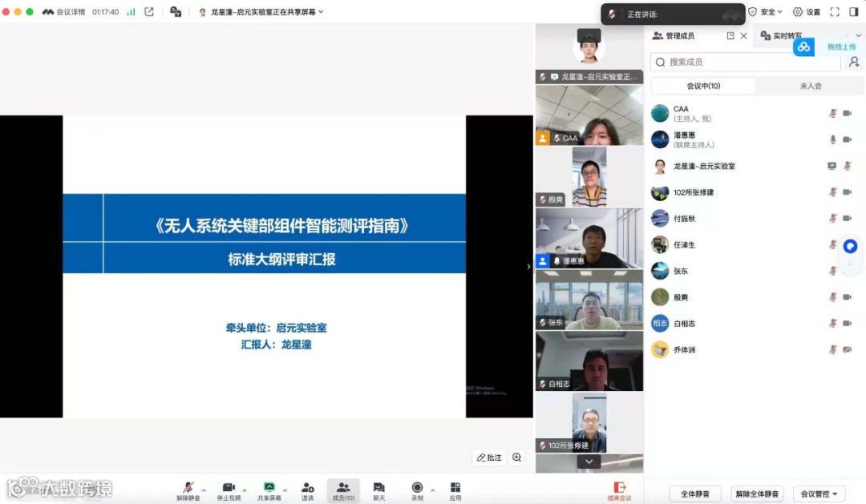Screen dimensions: 866x504
Task: Open 共享屏幕 share screen icon
Action: (269, 487)
